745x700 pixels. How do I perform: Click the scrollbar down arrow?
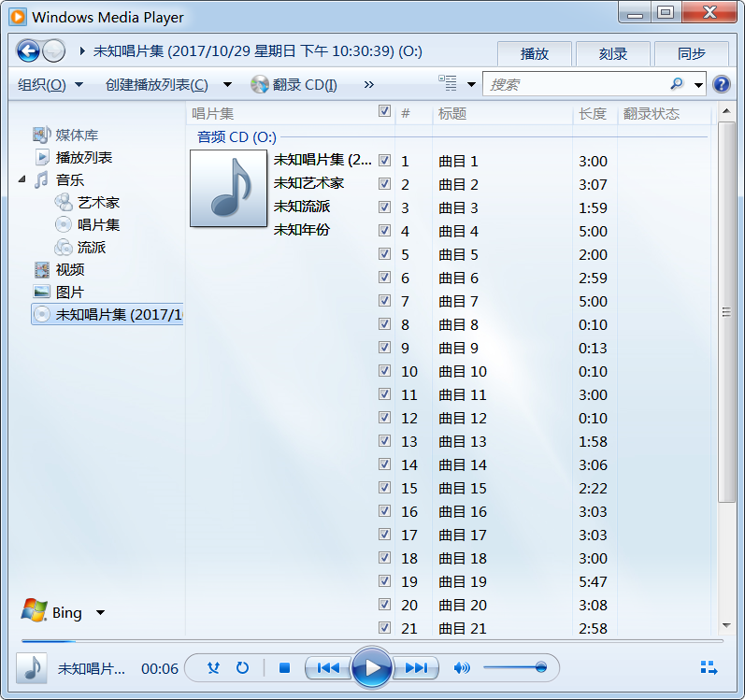726,625
